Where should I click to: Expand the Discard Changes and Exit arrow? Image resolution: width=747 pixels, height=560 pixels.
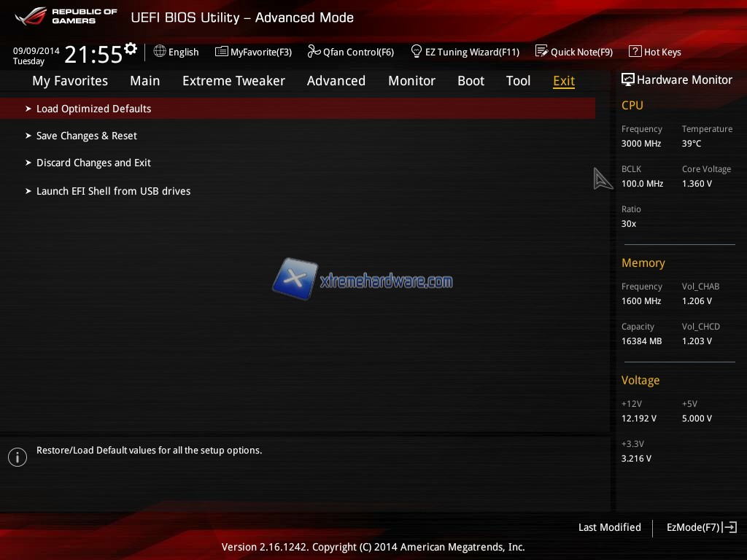coord(28,163)
